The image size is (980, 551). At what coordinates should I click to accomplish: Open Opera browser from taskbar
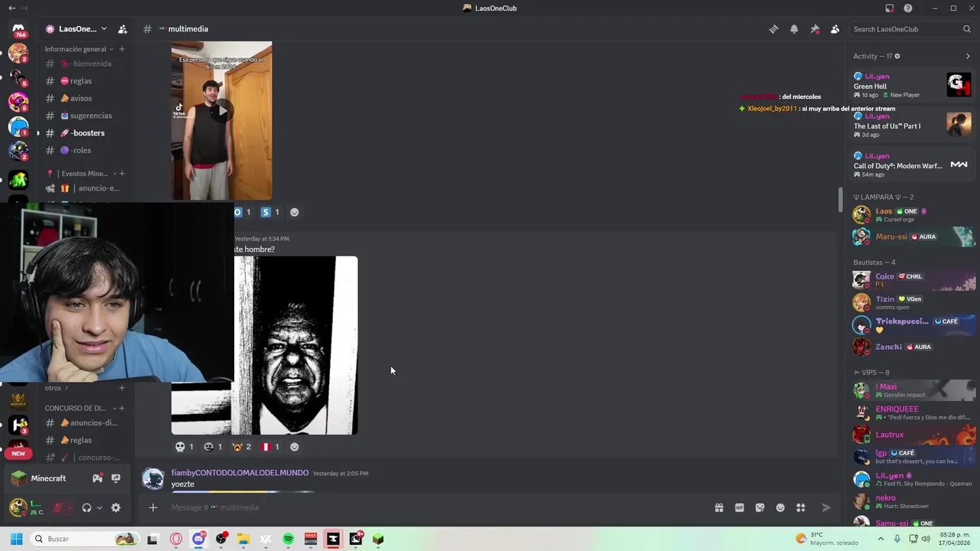[x=176, y=539]
